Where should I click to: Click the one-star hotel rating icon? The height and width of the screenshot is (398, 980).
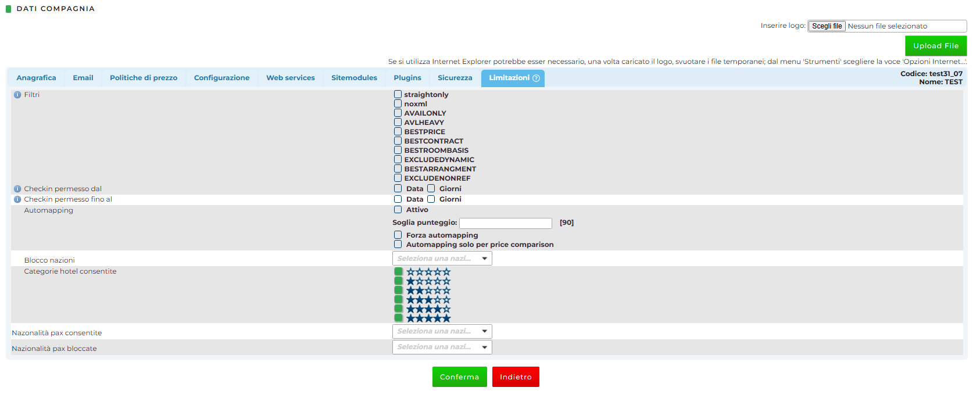(428, 281)
